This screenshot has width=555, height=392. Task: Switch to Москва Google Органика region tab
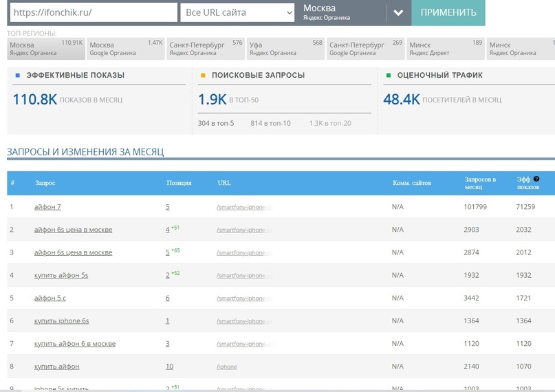126,48
